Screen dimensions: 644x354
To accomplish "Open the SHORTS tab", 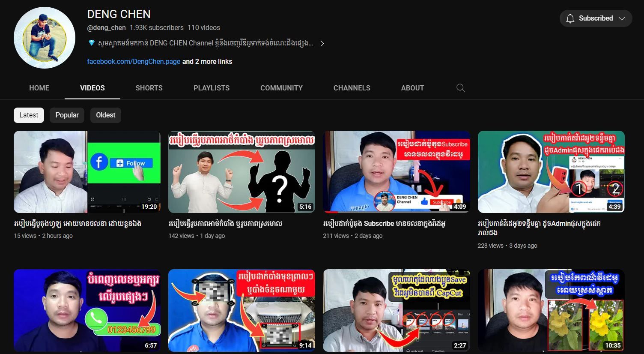I will pos(149,88).
